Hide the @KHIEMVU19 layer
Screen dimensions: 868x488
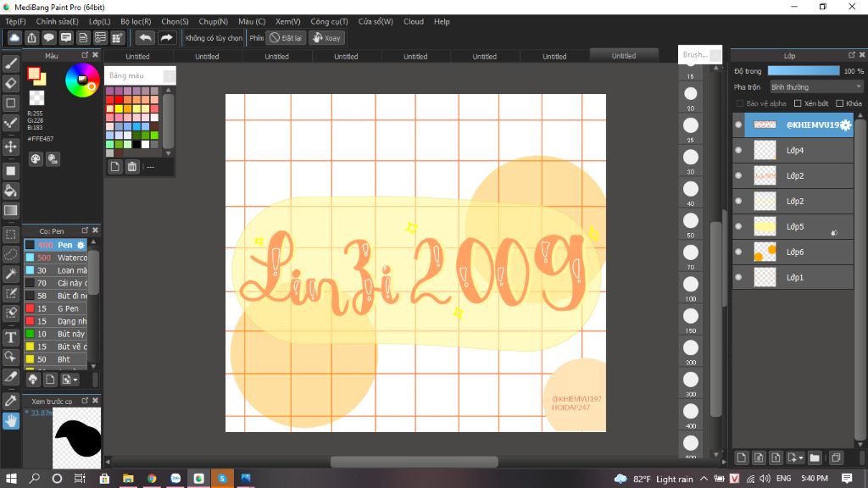[x=738, y=125]
